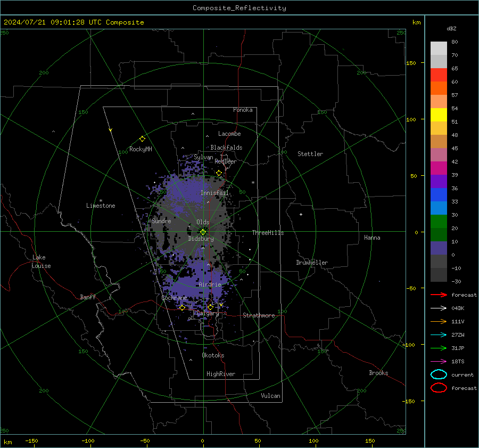This screenshot has height=448, width=479.
Task: Click the yellow diamond marker beside RedDeer
Action: [219, 173]
